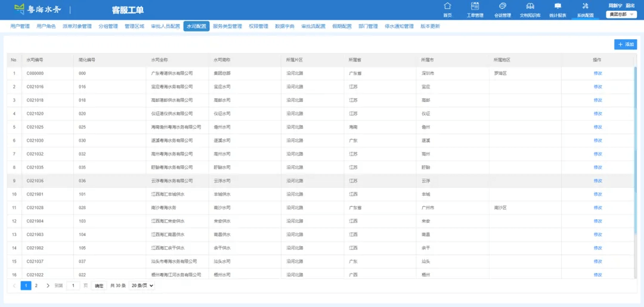Click 修改 for row C021018

(x=597, y=100)
